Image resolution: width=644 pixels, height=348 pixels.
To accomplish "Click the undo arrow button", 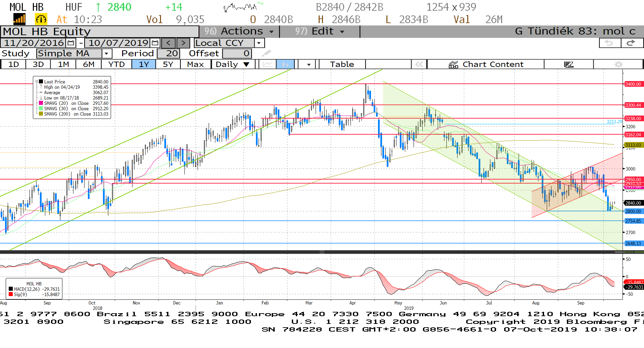I will pyautogui.click(x=609, y=43).
